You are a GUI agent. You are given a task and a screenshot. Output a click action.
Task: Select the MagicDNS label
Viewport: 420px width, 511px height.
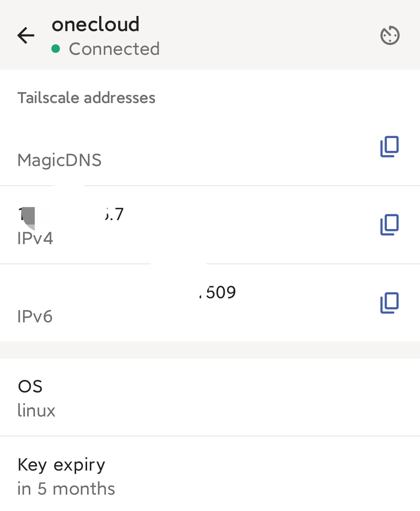(x=59, y=160)
